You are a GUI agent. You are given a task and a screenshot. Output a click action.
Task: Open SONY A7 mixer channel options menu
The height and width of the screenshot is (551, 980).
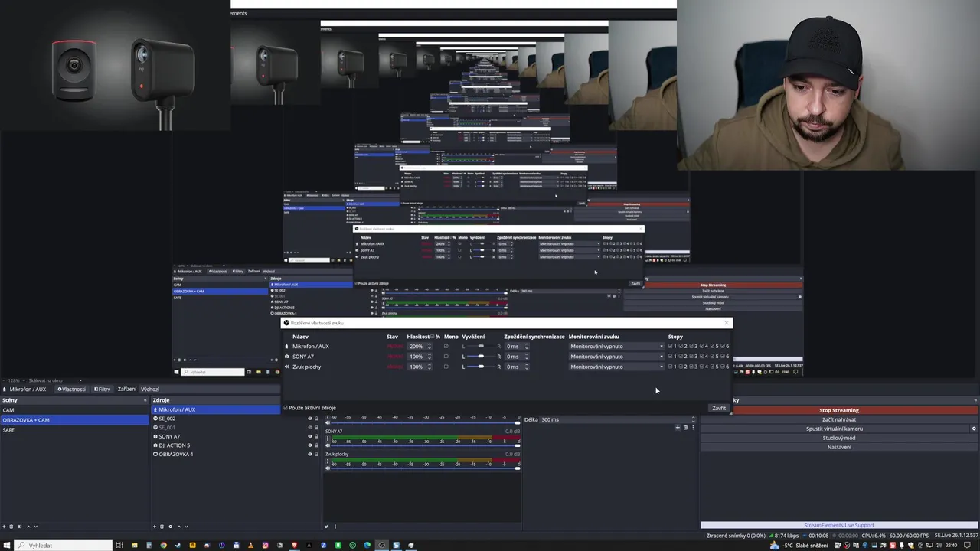tap(328, 439)
